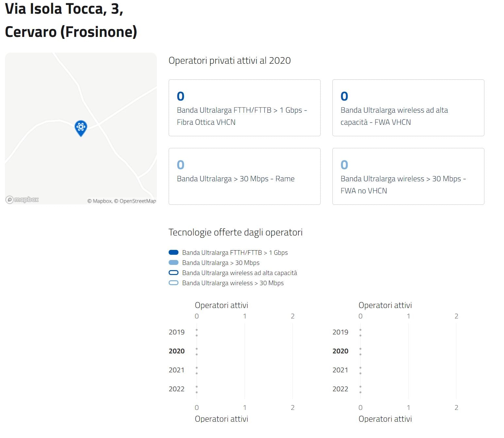Toggle the 'Banda Ultralarga wireless ad alta capacità' legend label
The height and width of the screenshot is (438, 504).
pos(239,273)
